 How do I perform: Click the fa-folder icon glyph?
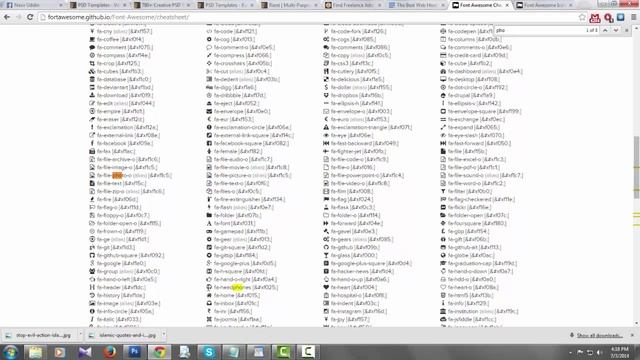(x=209, y=215)
